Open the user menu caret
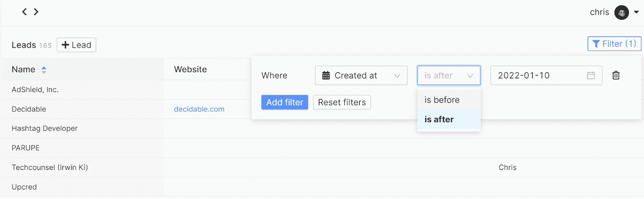Image resolution: width=644 pixels, height=199 pixels. (x=636, y=12)
